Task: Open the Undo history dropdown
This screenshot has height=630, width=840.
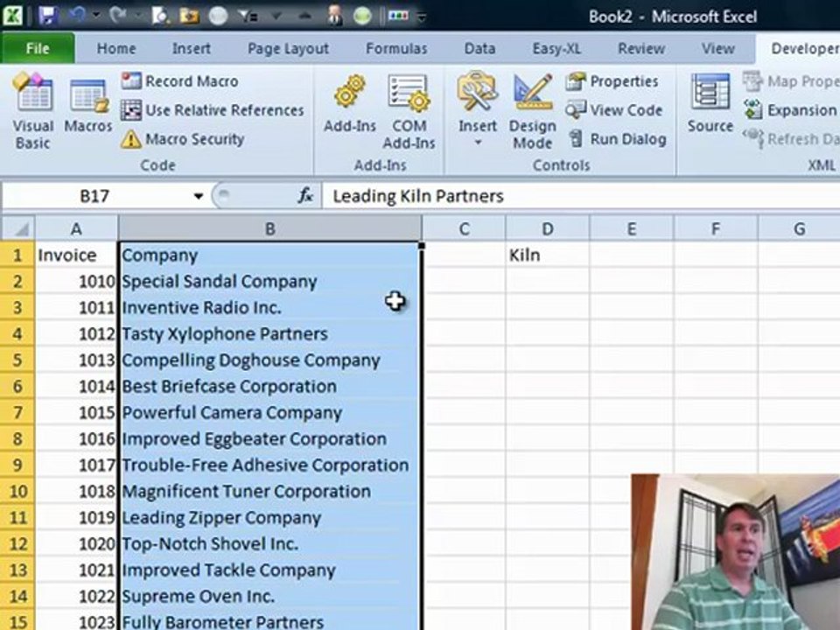Action: click(95, 16)
